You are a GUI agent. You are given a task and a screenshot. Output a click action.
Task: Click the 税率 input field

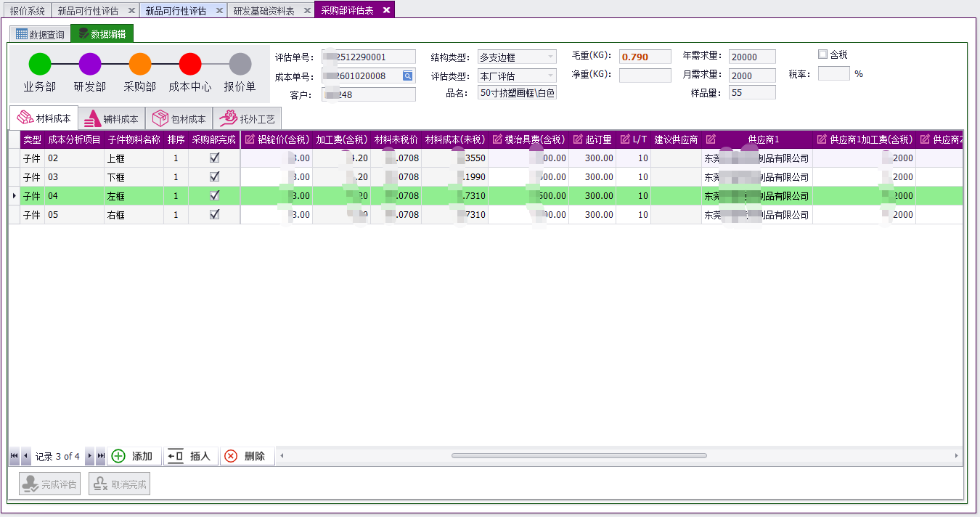coord(833,73)
